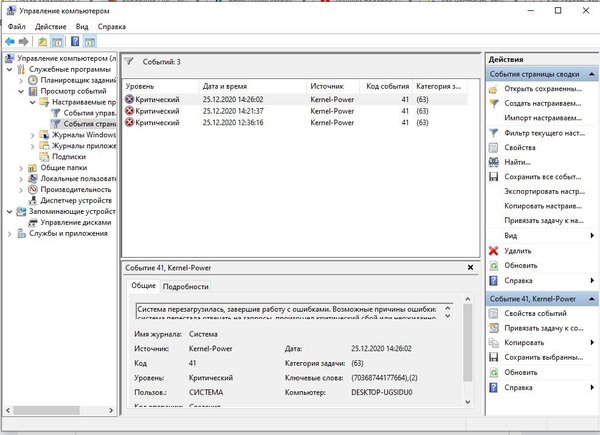Image resolution: width=600 pixels, height=435 pixels.
Task: Click the Back arrow in the toolbar
Action: tap(9, 42)
